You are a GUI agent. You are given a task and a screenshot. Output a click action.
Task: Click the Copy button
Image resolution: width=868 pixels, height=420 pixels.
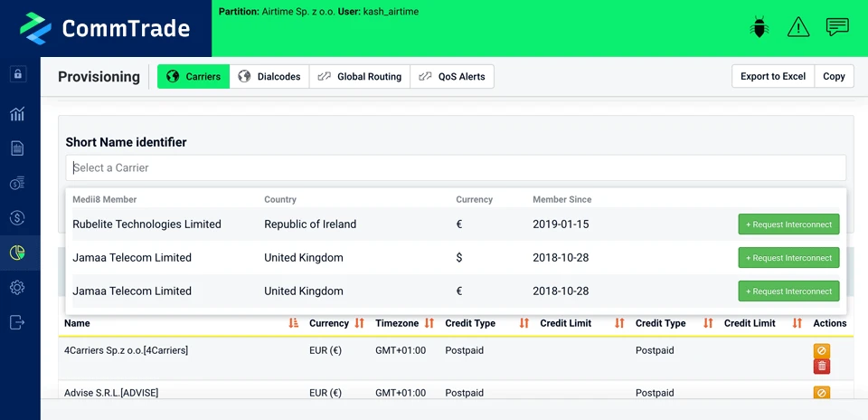point(834,76)
